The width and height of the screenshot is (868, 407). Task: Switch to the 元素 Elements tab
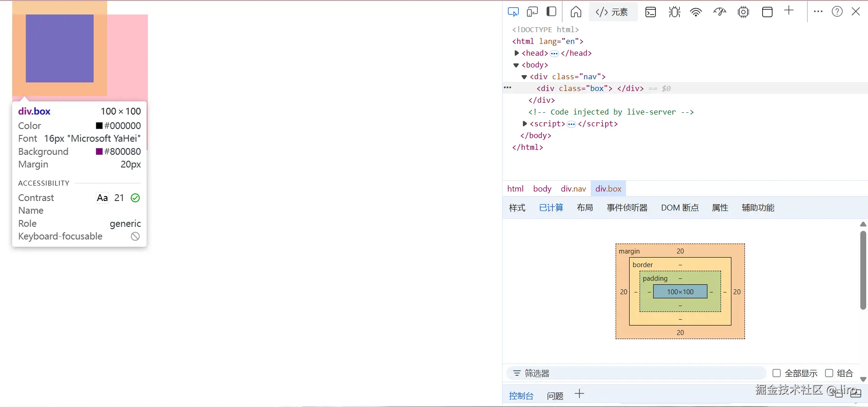(x=613, y=12)
